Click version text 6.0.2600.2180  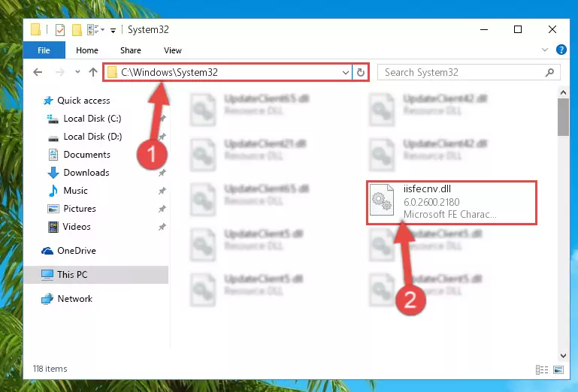click(431, 202)
